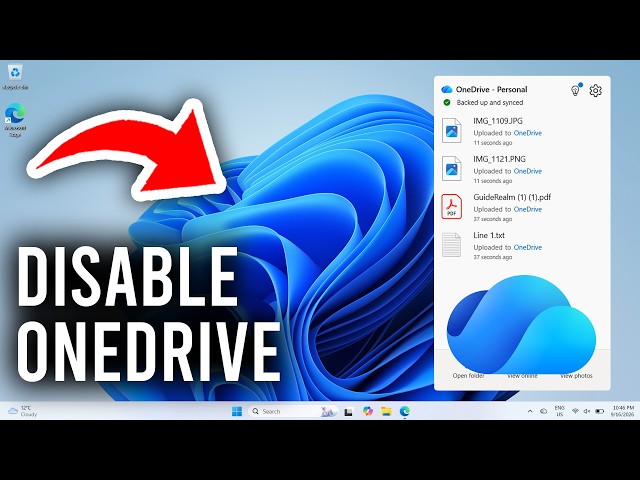Open Wi-Fi network tray icon
The width and height of the screenshot is (640, 480).
[576, 411]
